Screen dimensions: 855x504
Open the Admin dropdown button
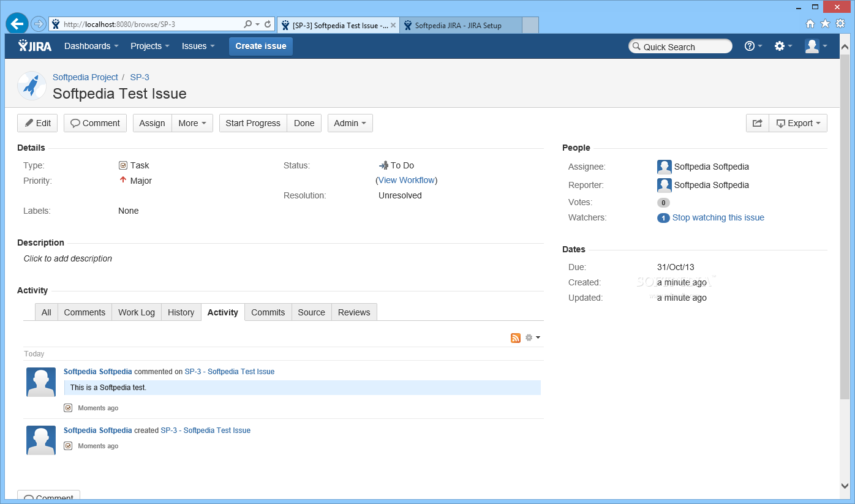point(350,123)
